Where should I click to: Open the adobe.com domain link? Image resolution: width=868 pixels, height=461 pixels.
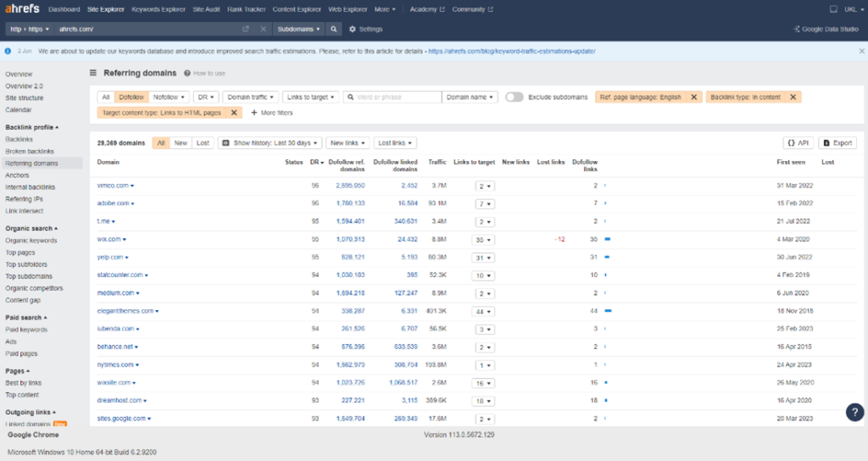[x=113, y=203]
